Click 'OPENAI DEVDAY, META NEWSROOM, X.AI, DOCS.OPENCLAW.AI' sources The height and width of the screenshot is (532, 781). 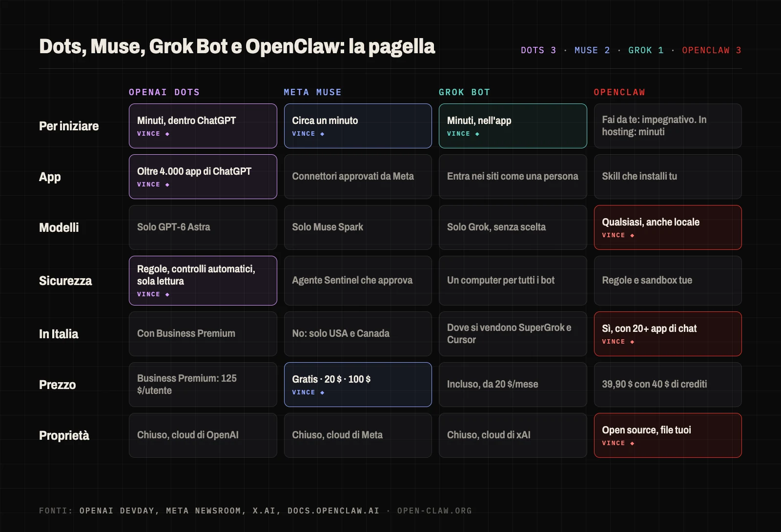[x=229, y=511]
